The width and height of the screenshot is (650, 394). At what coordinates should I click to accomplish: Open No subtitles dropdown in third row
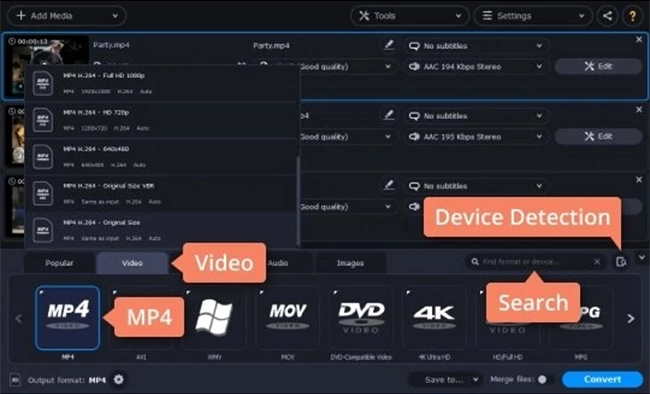click(x=476, y=186)
